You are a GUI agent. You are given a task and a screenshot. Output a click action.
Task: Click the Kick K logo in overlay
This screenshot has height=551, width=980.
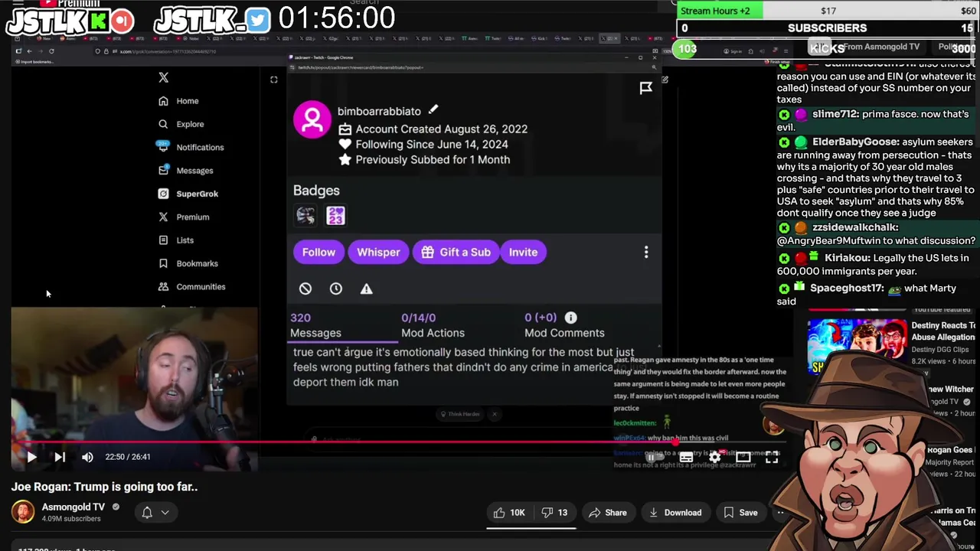click(x=98, y=21)
